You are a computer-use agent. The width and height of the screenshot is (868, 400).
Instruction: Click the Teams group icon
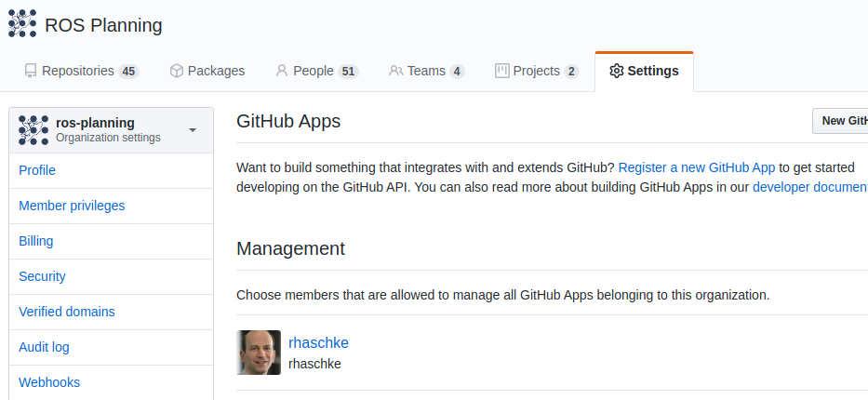pyautogui.click(x=395, y=71)
